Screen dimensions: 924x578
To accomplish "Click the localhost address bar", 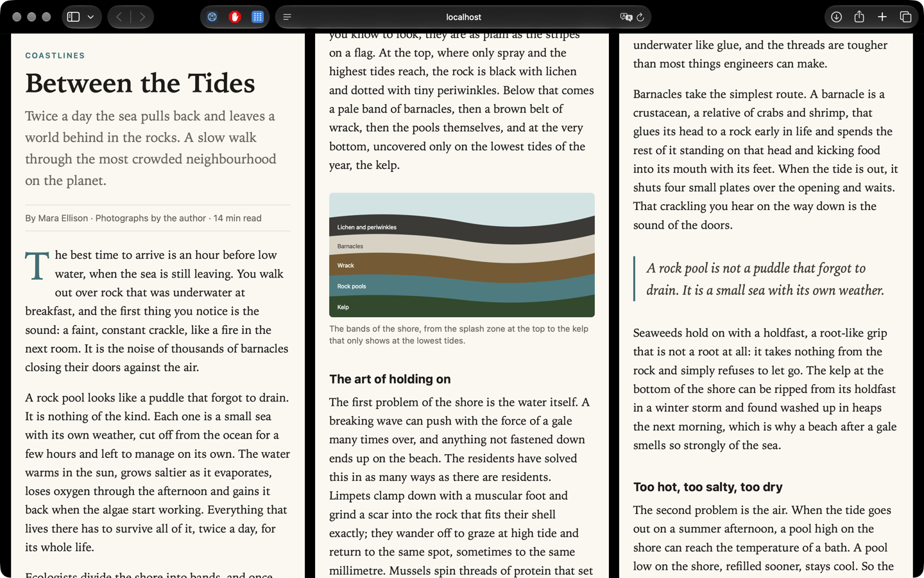I will tap(463, 17).
